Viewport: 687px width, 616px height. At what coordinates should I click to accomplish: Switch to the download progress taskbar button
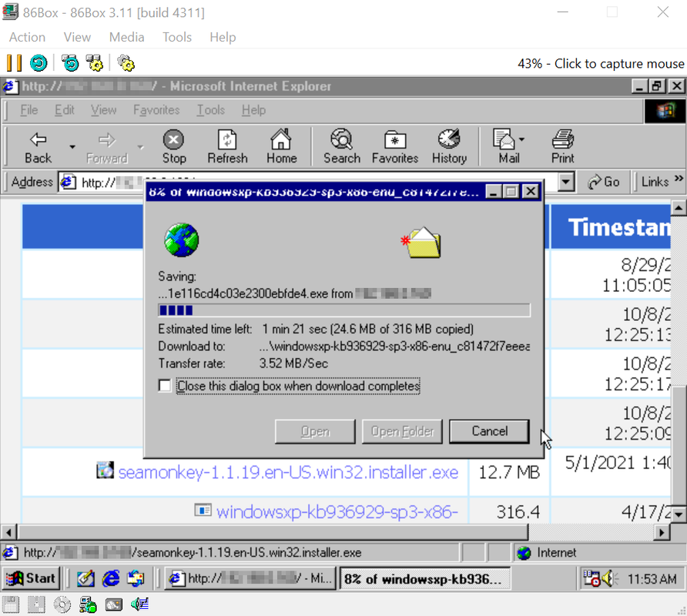coord(425,579)
